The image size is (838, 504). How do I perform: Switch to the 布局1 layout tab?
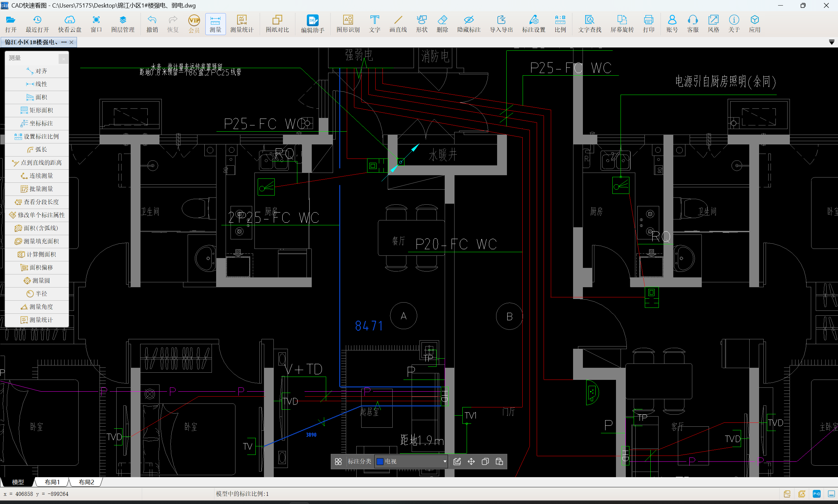[52, 482]
